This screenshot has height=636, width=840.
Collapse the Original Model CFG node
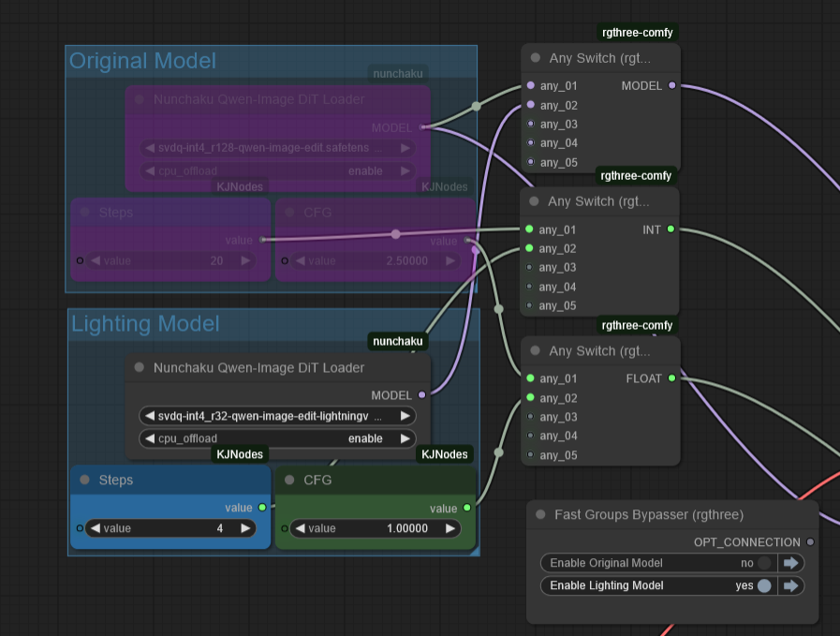pos(289,213)
